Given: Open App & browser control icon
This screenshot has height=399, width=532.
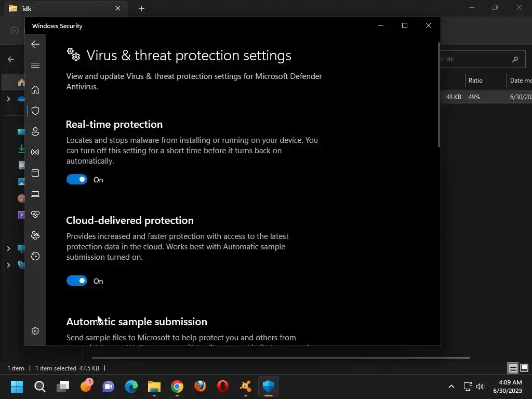Looking at the screenshot, I should [x=35, y=173].
